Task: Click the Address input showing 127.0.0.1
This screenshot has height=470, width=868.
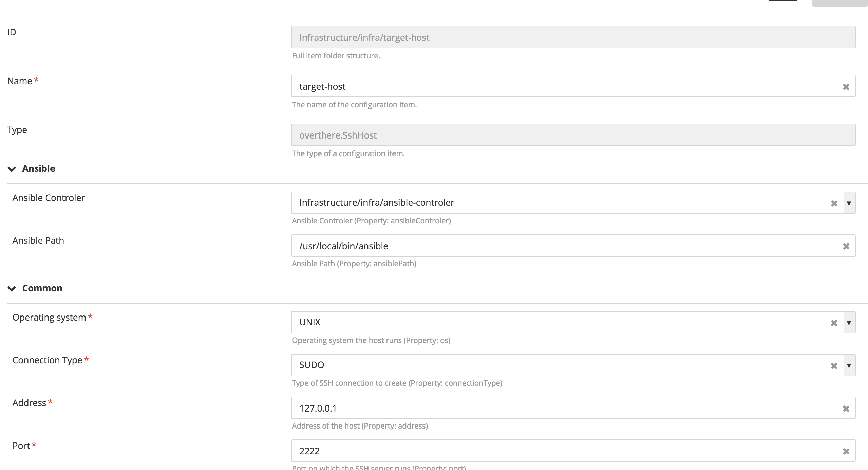Action: tap(543, 408)
